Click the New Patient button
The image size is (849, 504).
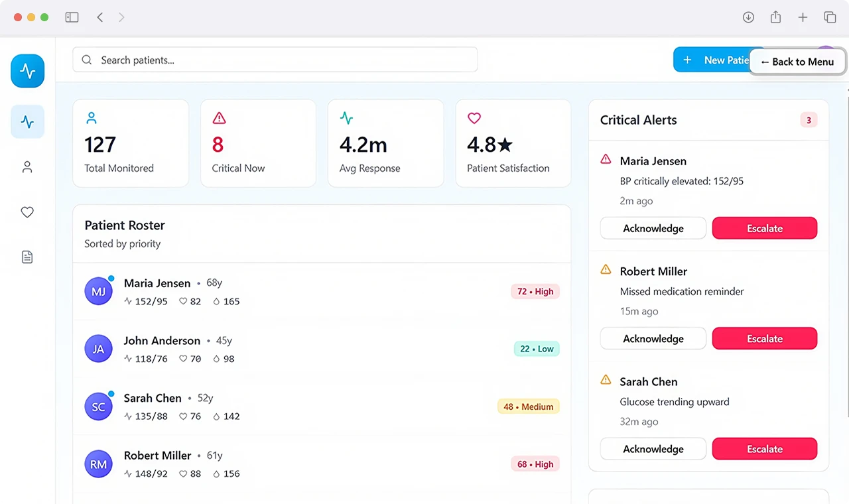[711, 60]
